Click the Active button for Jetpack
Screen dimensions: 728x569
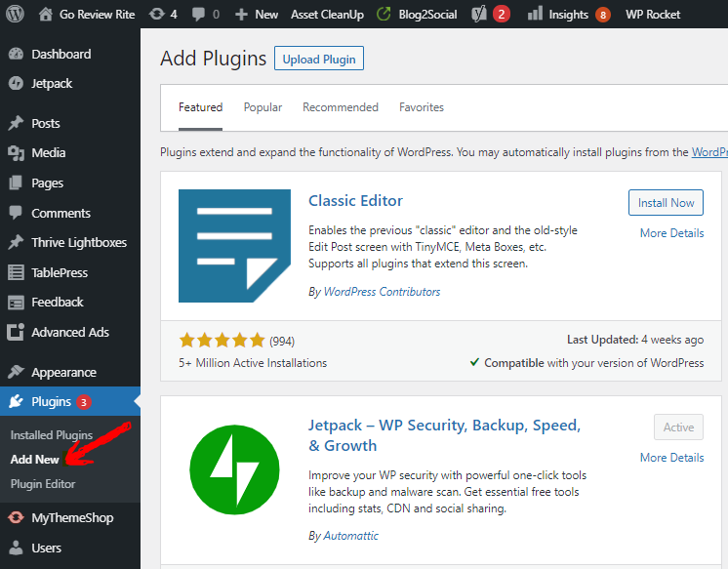[x=678, y=427]
